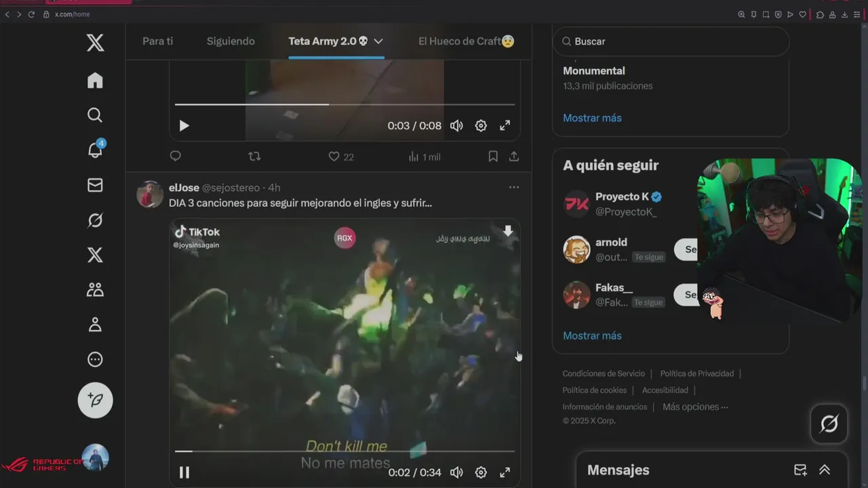
Task: Open Explore with magnifier sidebar icon
Action: tap(95, 115)
